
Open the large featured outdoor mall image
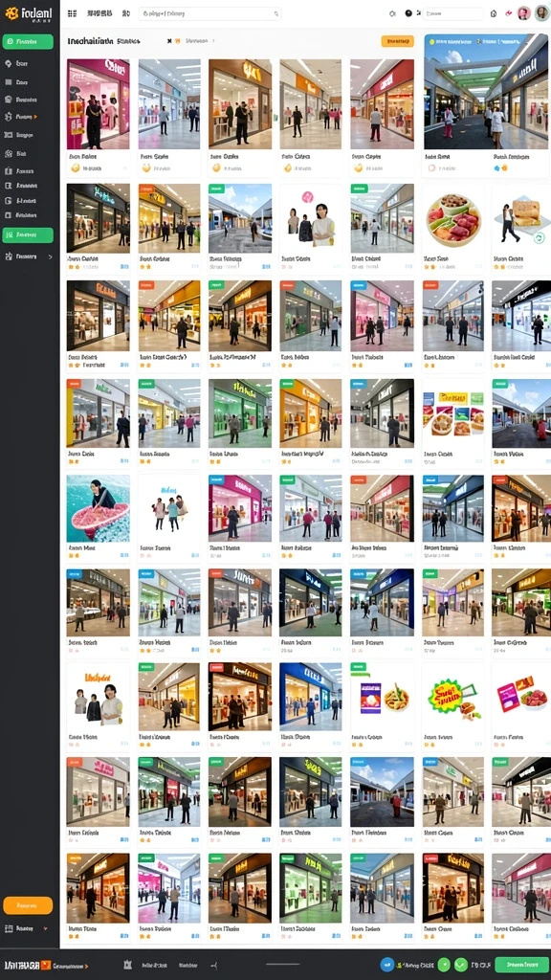[x=486, y=91]
